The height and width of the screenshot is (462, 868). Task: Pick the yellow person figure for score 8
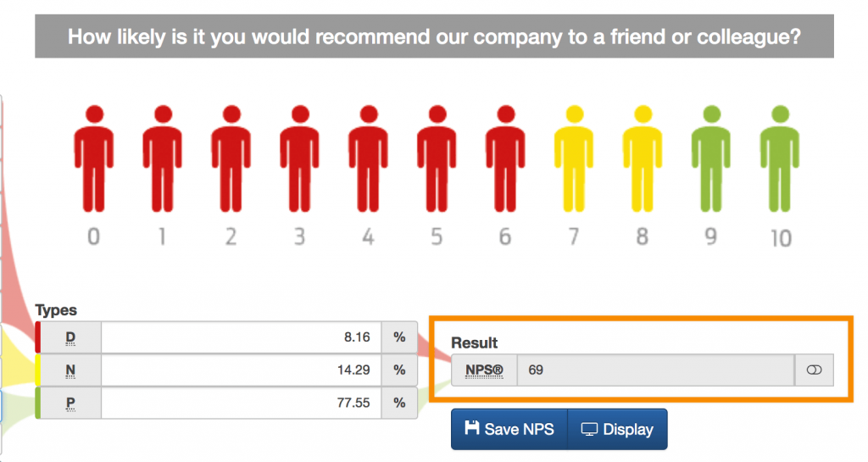pyautogui.click(x=643, y=159)
